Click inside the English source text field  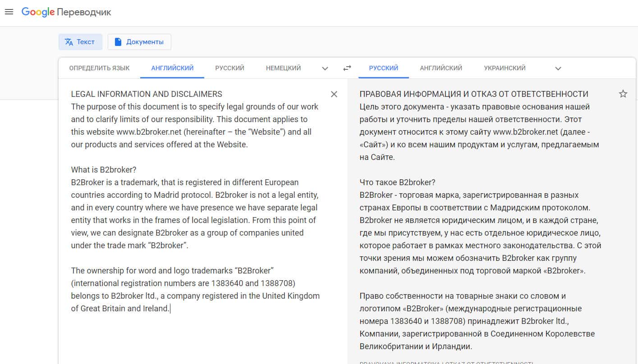coord(195,207)
